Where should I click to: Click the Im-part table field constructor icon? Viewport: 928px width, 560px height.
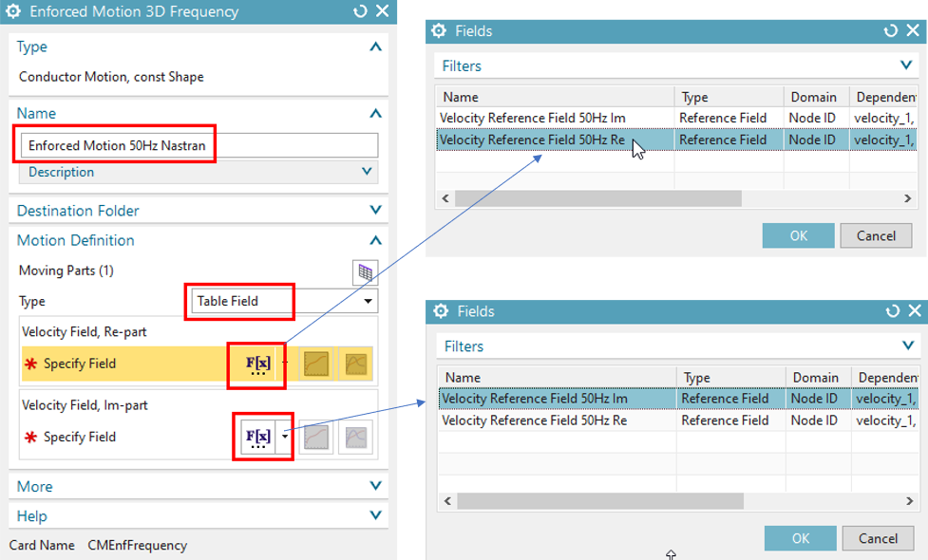(315, 438)
